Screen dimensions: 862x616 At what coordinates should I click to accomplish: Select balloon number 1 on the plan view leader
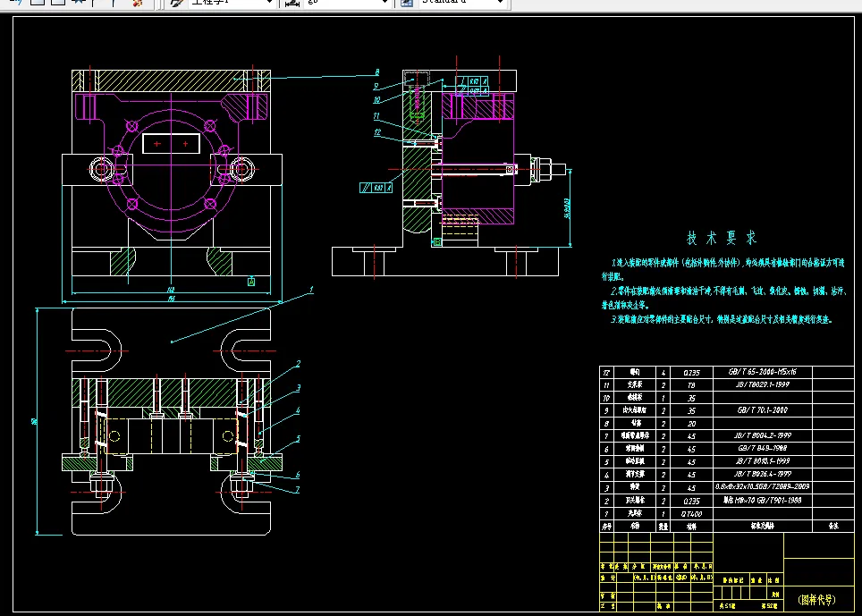tap(311, 289)
